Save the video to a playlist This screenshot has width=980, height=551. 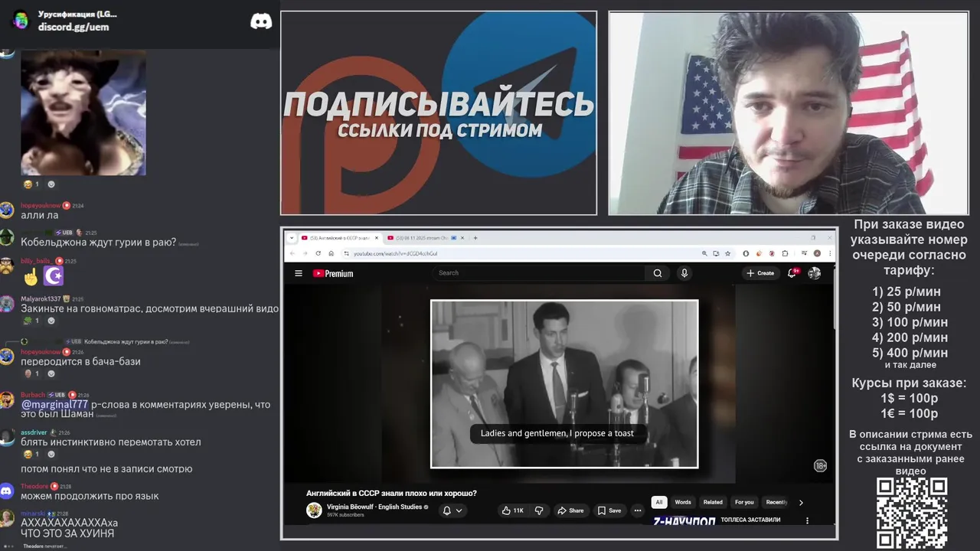tap(609, 510)
